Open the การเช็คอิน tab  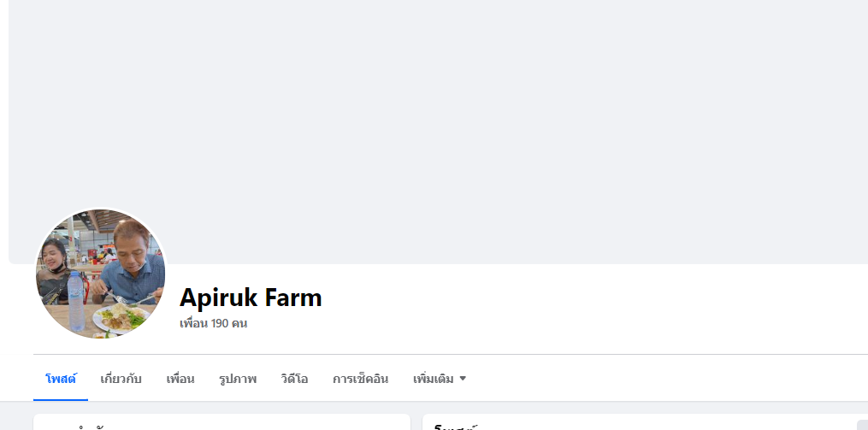[360, 379]
